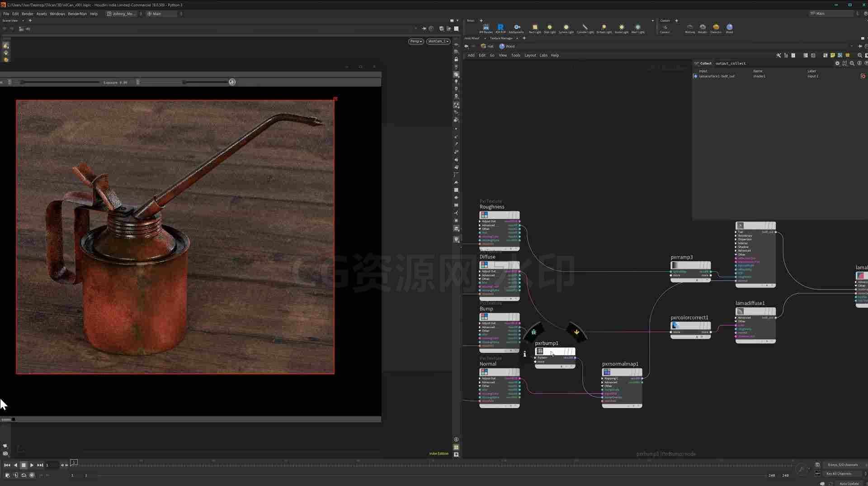Open the File menu
The height and width of the screenshot is (486, 868).
[6, 14]
